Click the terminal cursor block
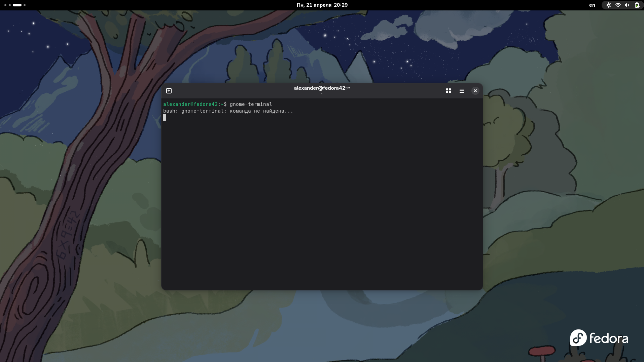Viewport: 644px width, 362px height. tap(165, 118)
